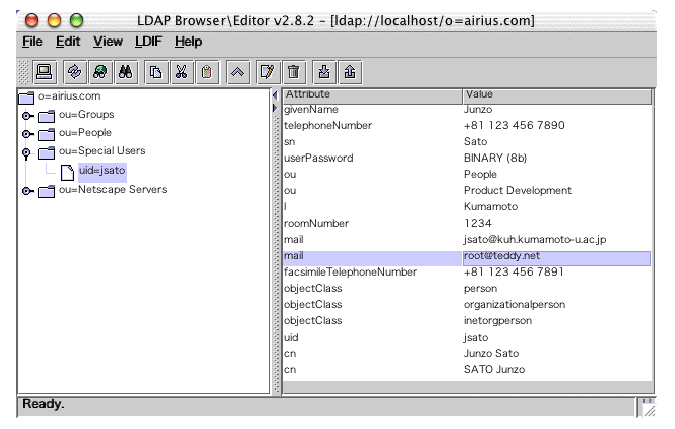Click the userPassword BINARY (8b) value
Image resolution: width=675 pixels, height=429 pixels.
(495, 158)
